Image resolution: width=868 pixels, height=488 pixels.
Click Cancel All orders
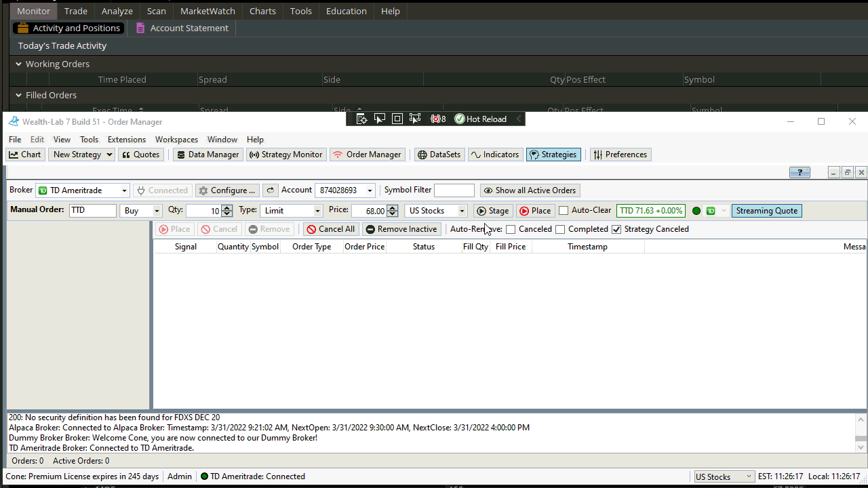tap(331, 229)
